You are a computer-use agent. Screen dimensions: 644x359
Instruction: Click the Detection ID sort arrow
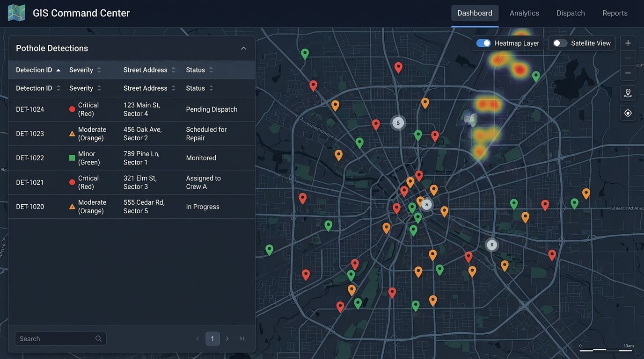tap(58, 69)
